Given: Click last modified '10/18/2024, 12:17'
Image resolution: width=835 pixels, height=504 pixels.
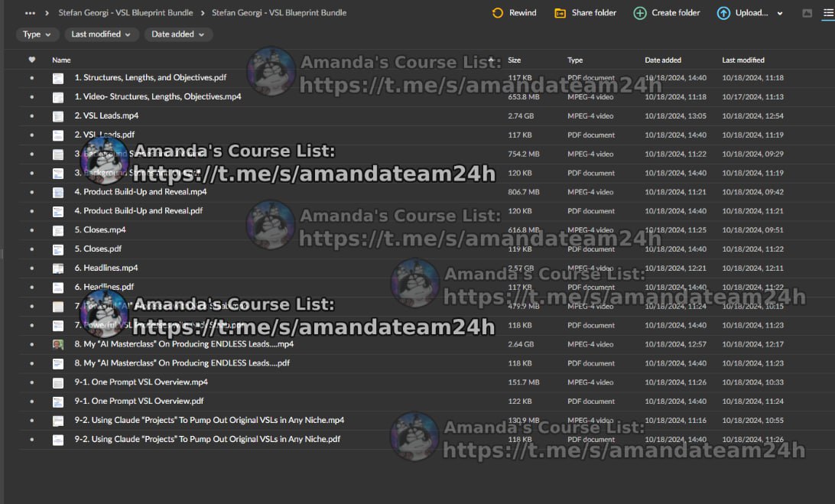Looking at the screenshot, I should point(752,344).
